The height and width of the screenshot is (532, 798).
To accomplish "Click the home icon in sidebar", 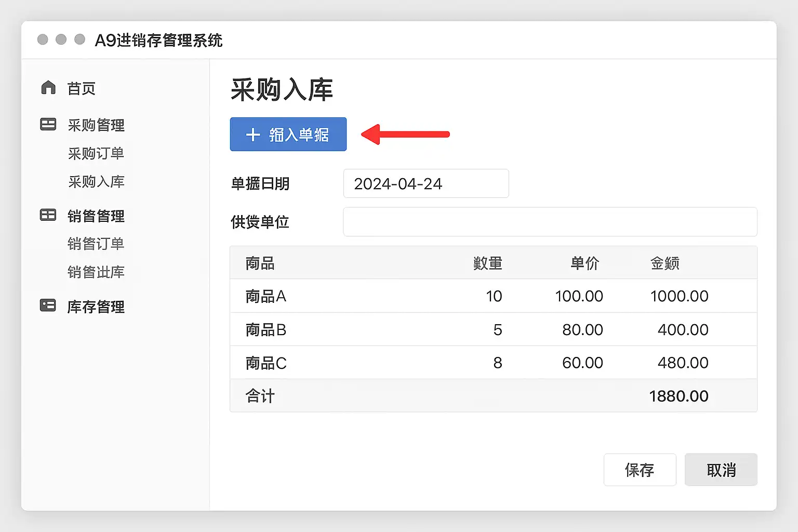I will pos(48,88).
